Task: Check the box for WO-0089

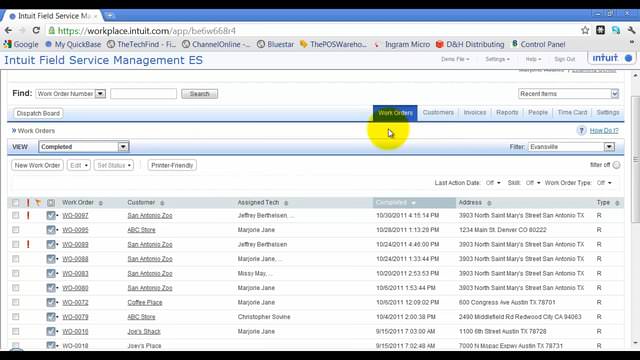Action: click(16, 244)
